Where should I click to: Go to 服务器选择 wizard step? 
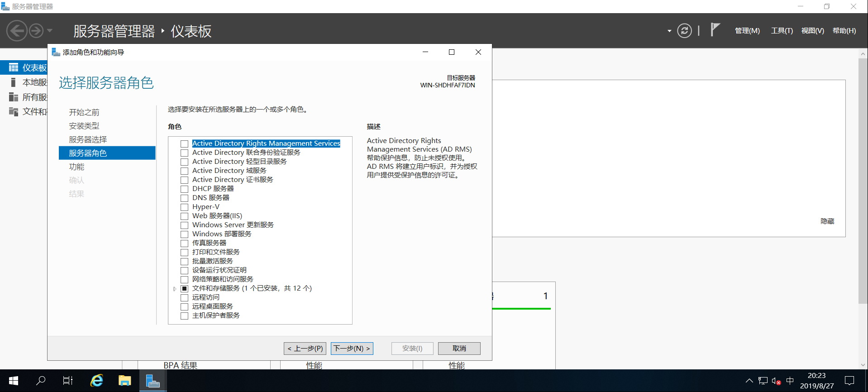(88, 139)
